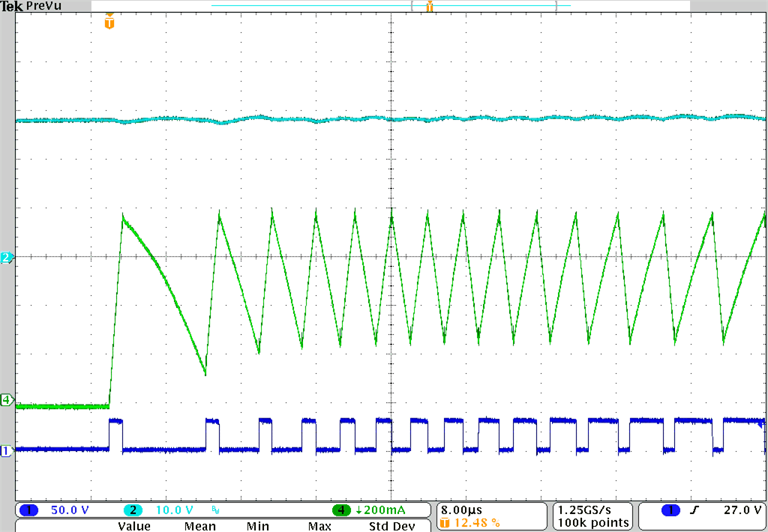768x532 pixels.
Task: Toggle the Channel 2 ground reference marker
Action: coord(6,259)
